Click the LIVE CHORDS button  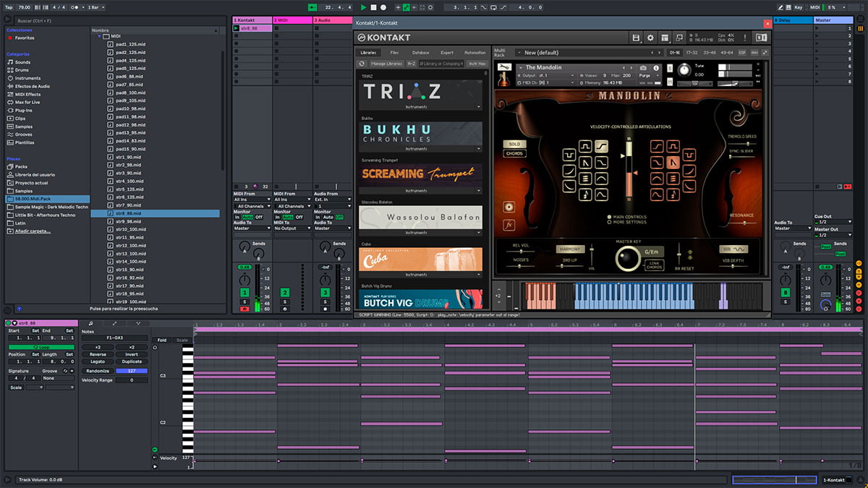pyautogui.click(x=653, y=265)
